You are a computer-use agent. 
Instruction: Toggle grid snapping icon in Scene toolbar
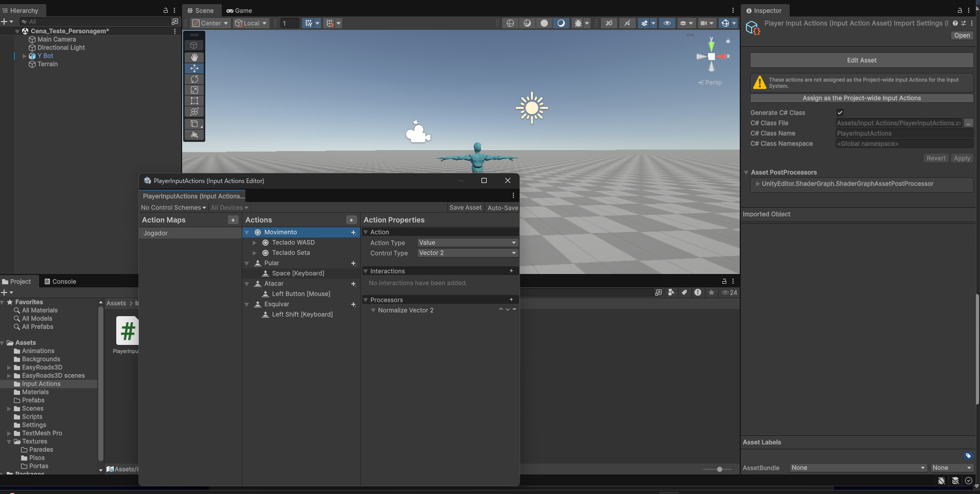(x=308, y=23)
